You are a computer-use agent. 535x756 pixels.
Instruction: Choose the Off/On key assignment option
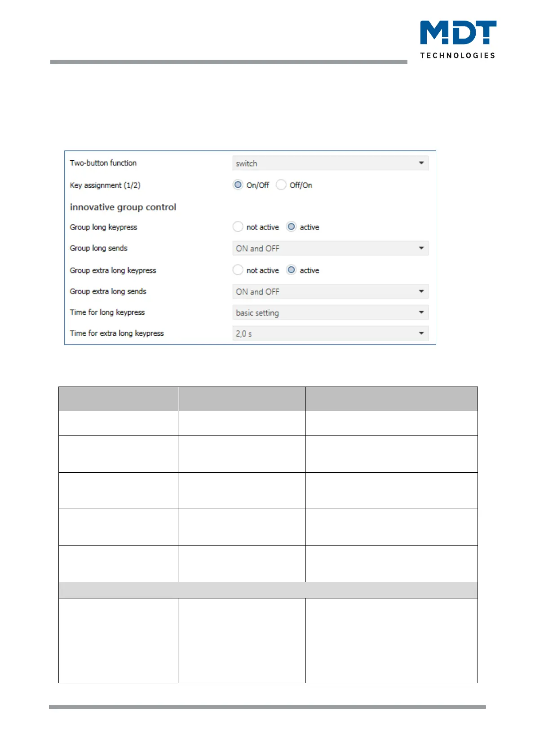coord(281,185)
